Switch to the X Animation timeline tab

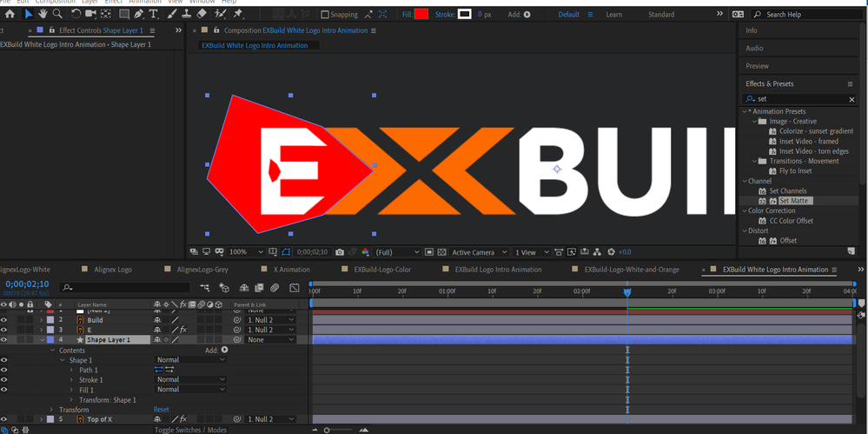(x=292, y=270)
